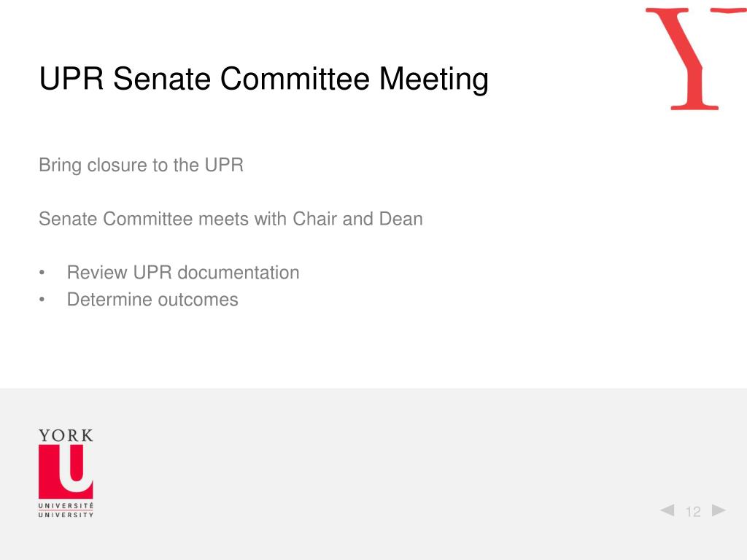Advance with the next slide arrow
This screenshot has width=747, height=560.
coord(719,510)
